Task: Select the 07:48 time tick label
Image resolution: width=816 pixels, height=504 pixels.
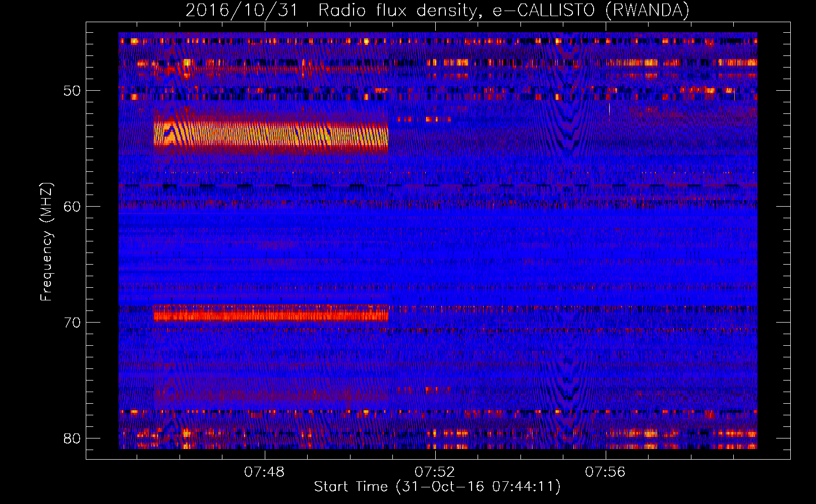Action: (x=264, y=472)
